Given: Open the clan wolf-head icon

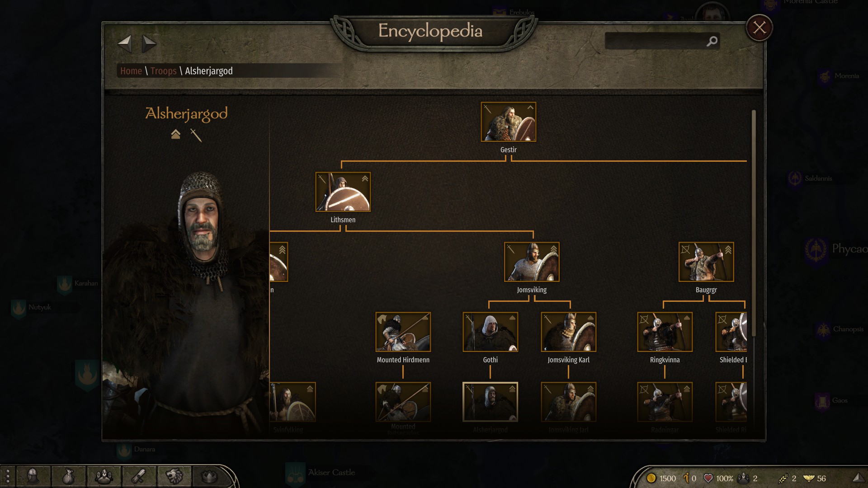Looking at the screenshot, I should (174, 476).
